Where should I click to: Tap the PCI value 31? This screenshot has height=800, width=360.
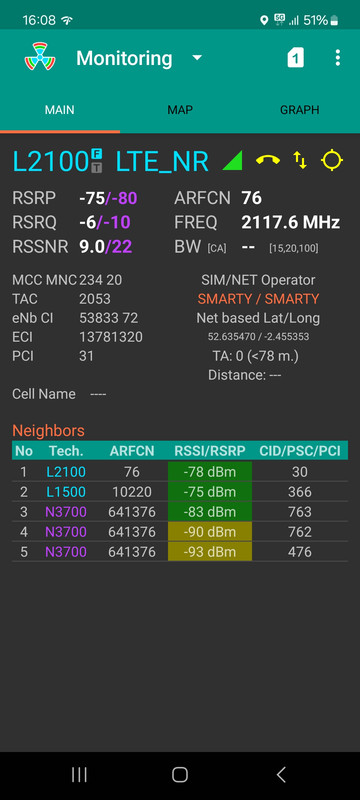87,356
